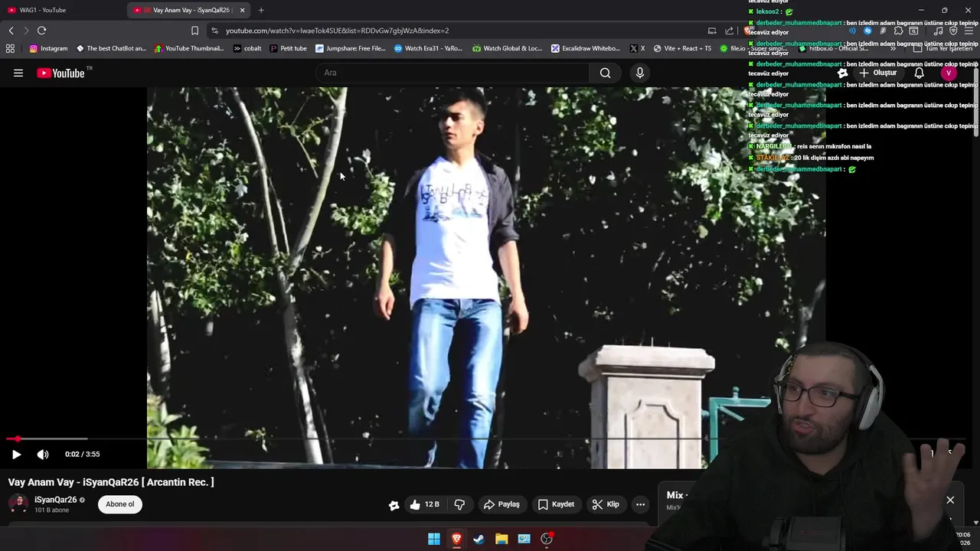Screen dimensions: 980x551
Task: Reload the page with the refresh icon
Action: point(41,31)
